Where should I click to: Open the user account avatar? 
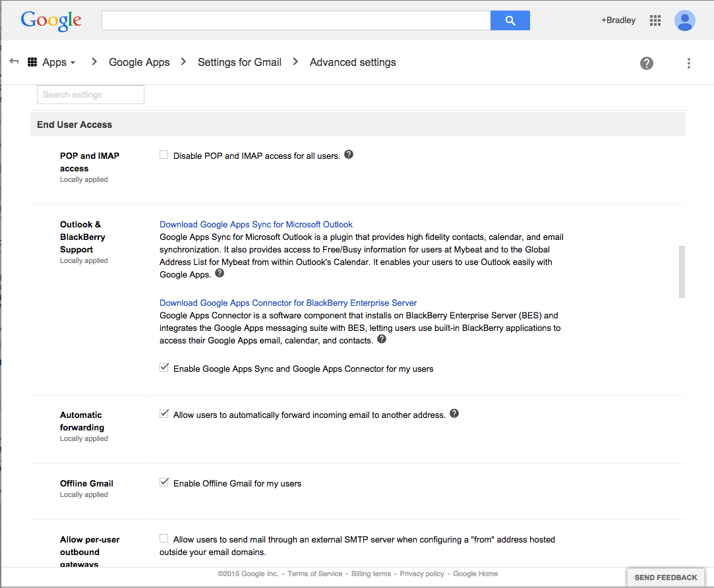pos(684,20)
